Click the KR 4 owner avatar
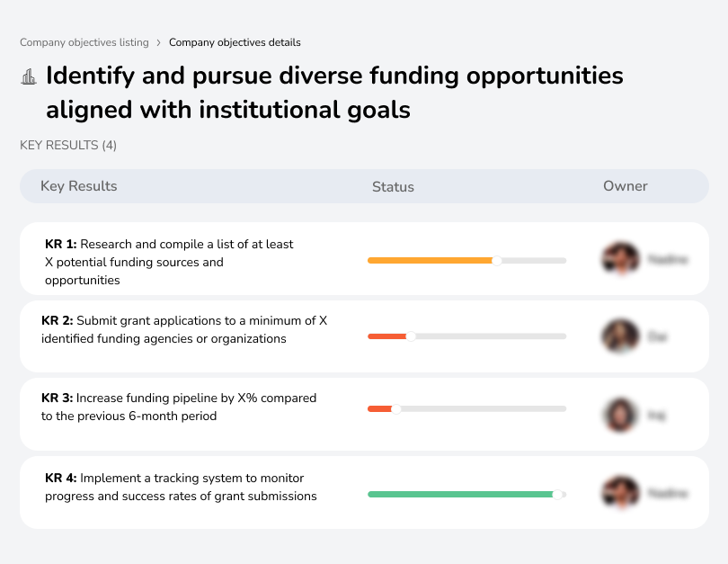 click(620, 493)
